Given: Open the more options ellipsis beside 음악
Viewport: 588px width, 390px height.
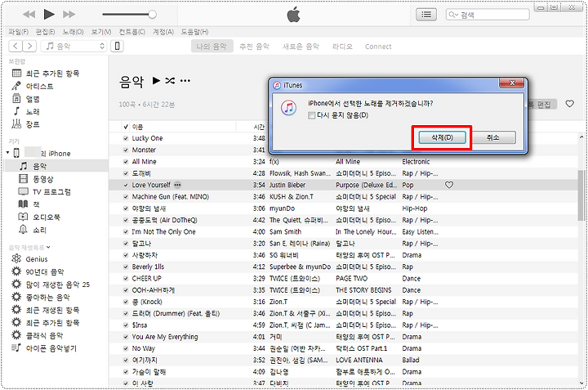Looking at the screenshot, I should coord(185,80).
